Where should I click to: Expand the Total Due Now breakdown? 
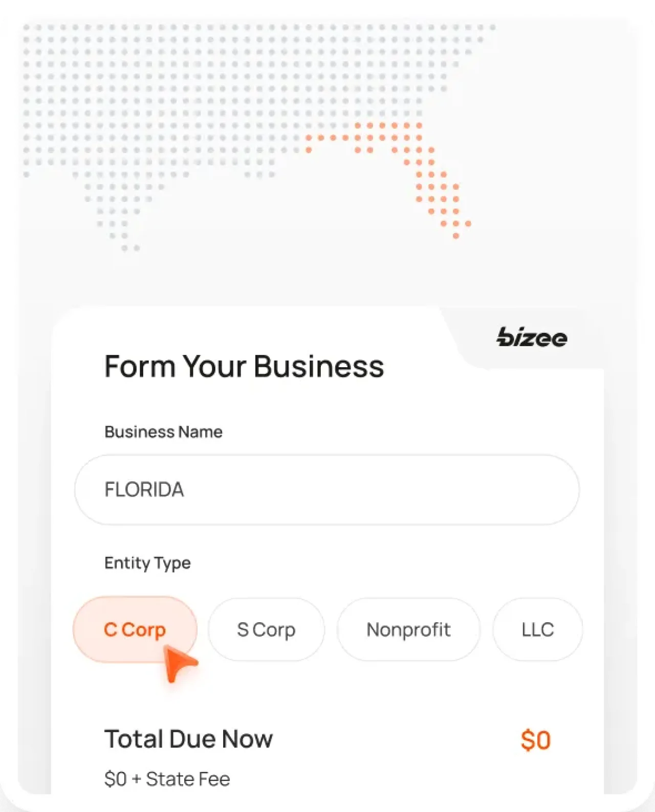[189, 739]
